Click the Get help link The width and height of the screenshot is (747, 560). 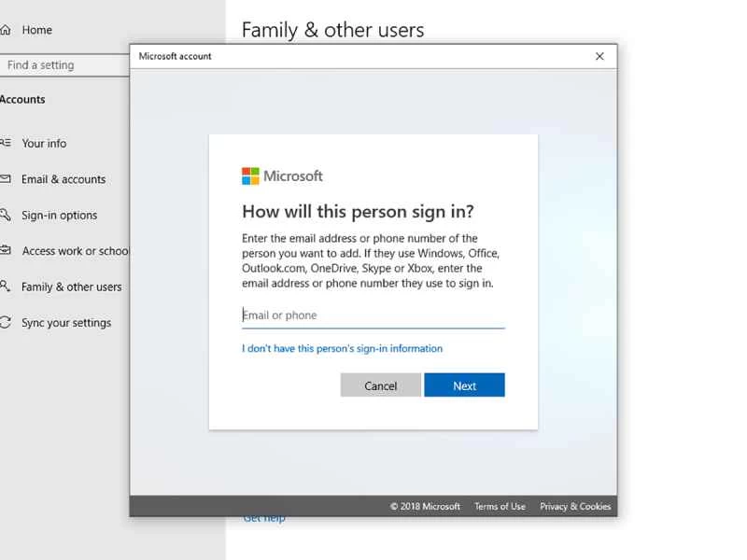(x=264, y=517)
